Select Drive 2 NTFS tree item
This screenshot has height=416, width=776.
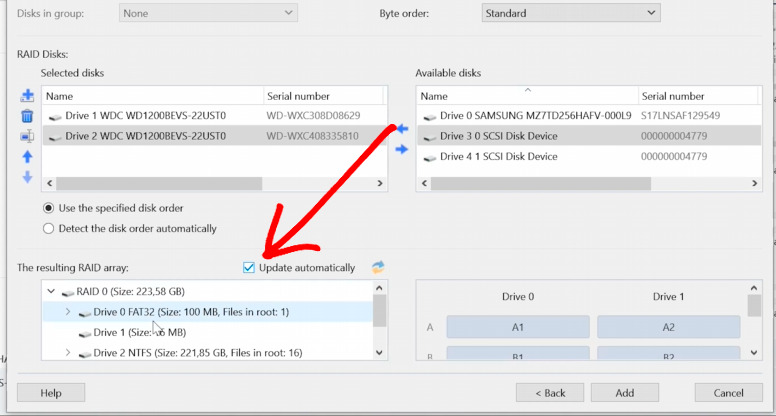(x=197, y=353)
